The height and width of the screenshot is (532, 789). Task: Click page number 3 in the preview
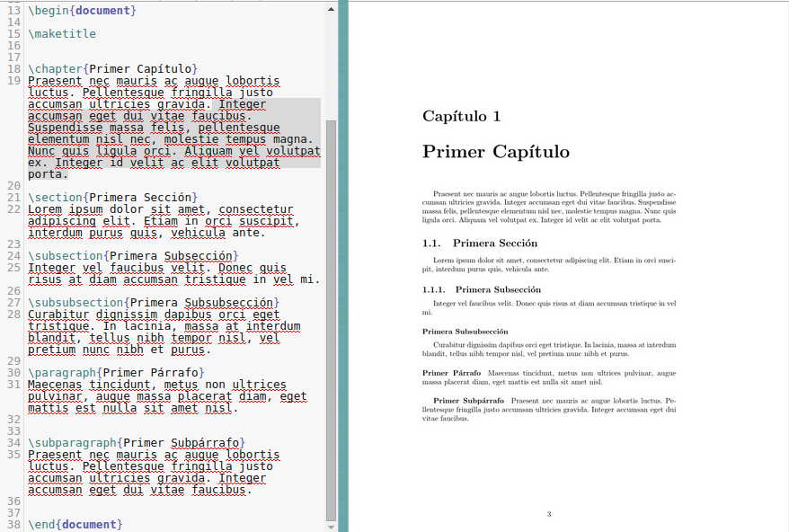pos(549,514)
